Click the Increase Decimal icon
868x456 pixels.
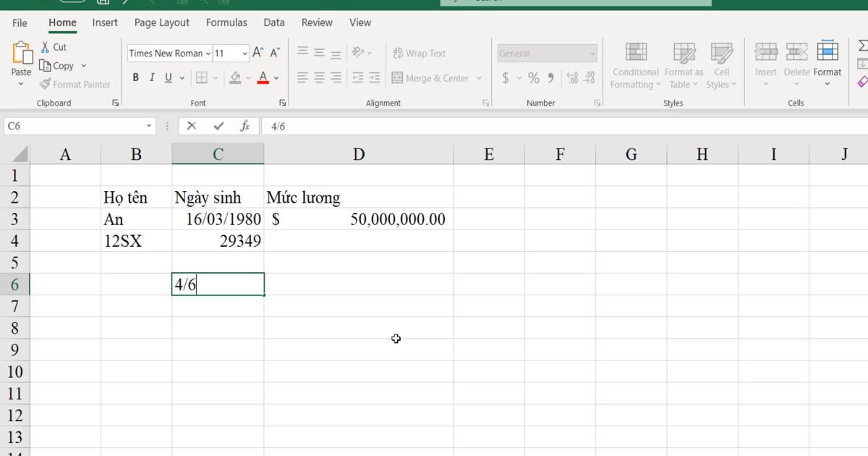pyautogui.click(x=571, y=77)
